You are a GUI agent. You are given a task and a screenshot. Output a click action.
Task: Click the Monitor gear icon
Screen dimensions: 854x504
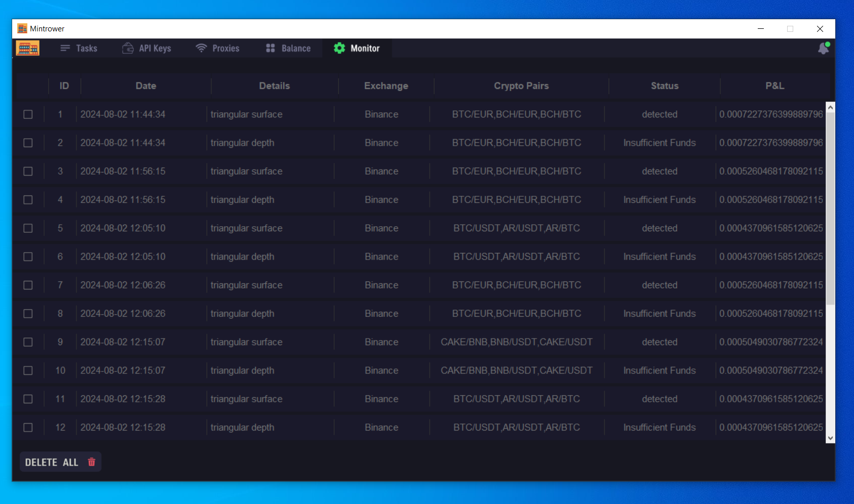[339, 48]
